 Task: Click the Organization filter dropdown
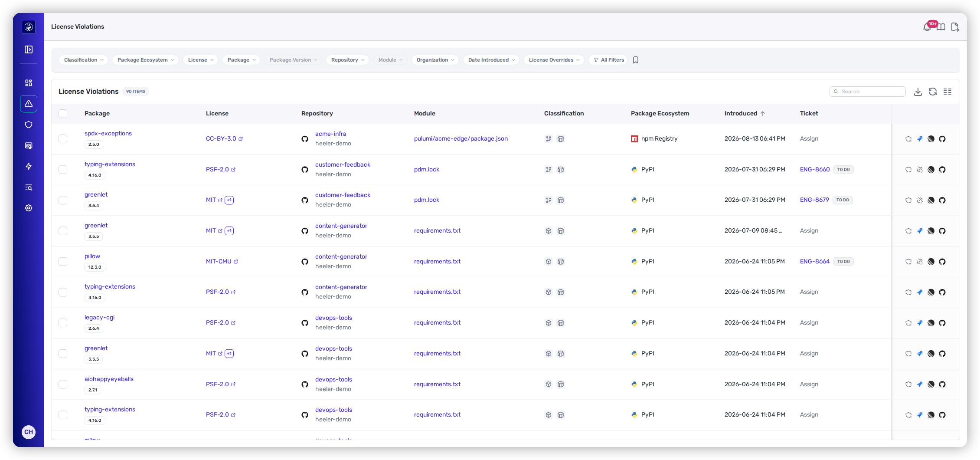(435, 60)
